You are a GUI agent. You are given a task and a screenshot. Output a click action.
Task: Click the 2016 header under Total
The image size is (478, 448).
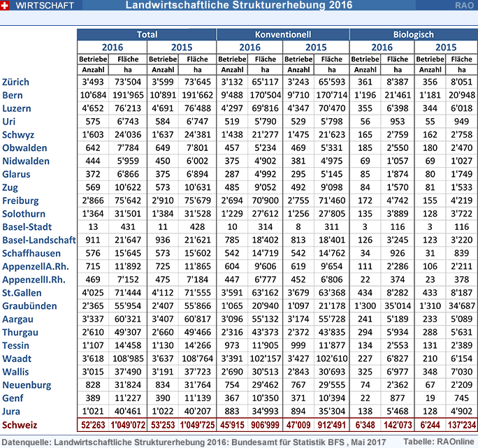coord(112,47)
